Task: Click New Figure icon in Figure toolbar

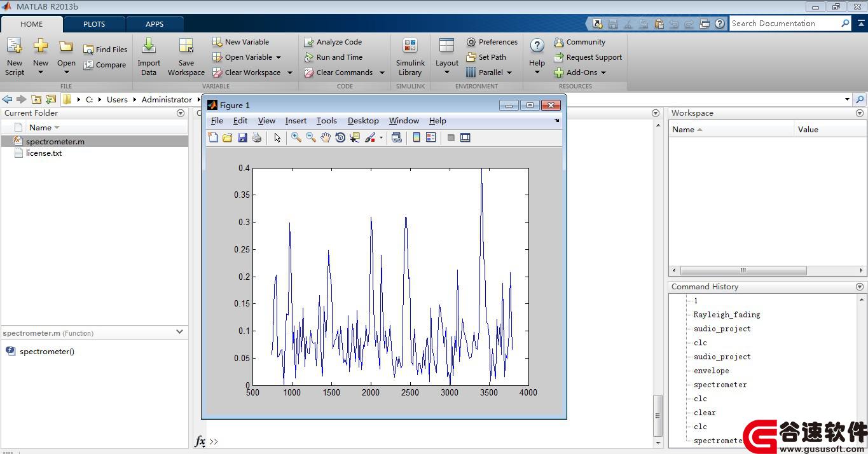Action: coord(213,137)
